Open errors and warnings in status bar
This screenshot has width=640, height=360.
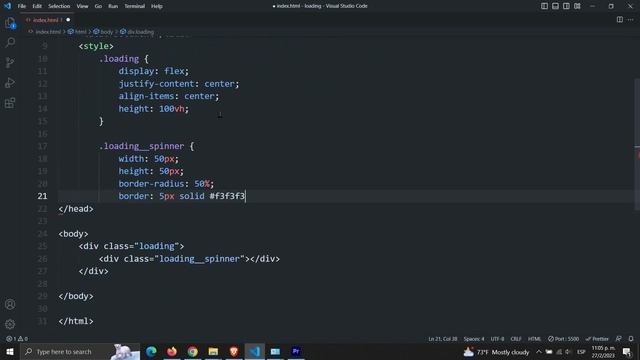(x=17, y=339)
